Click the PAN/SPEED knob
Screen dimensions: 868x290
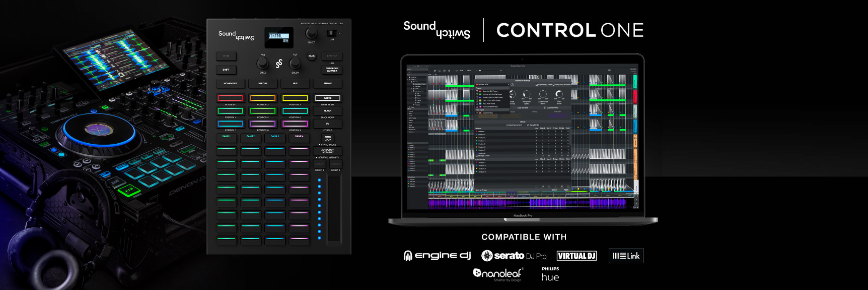(x=263, y=63)
